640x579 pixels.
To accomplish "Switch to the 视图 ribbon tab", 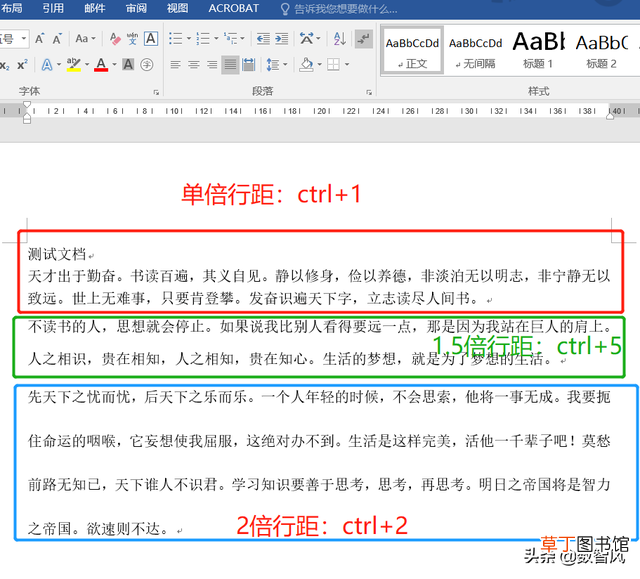I will (178, 8).
